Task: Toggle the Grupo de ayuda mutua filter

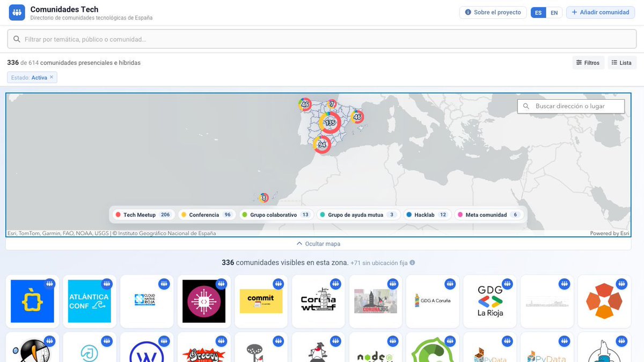Action: coord(358,215)
